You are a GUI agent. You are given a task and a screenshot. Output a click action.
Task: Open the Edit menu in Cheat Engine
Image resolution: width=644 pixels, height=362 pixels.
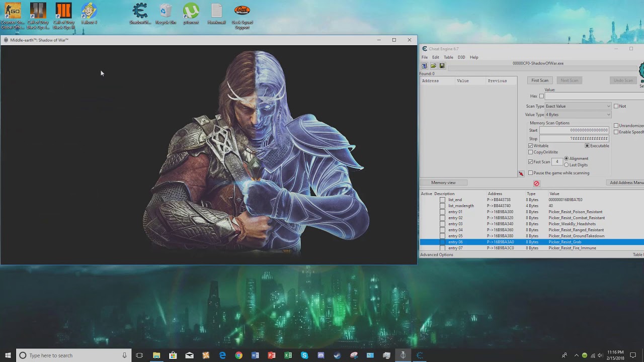click(436, 57)
